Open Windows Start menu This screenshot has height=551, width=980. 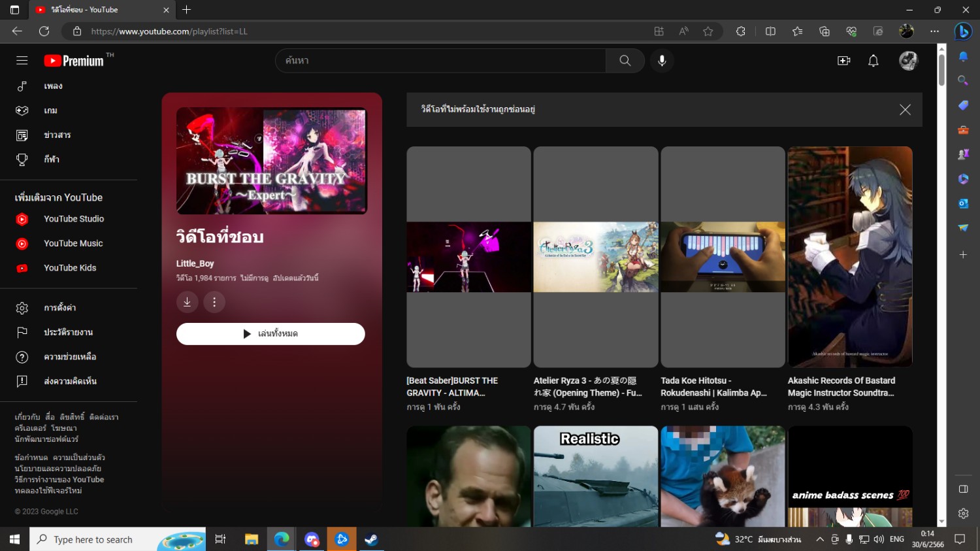point(14,539)
